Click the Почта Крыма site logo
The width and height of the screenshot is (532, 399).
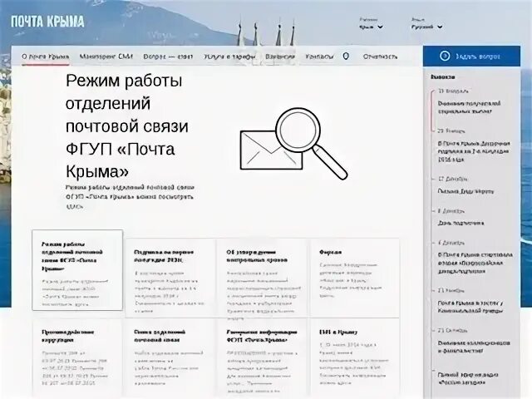click(47, 22)
